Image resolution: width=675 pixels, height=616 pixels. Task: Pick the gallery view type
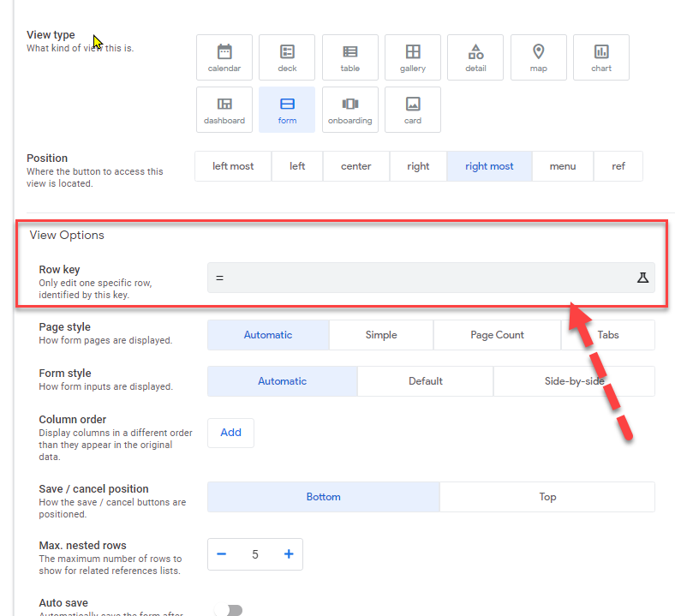pyautogui.click(x=412, y=57)
